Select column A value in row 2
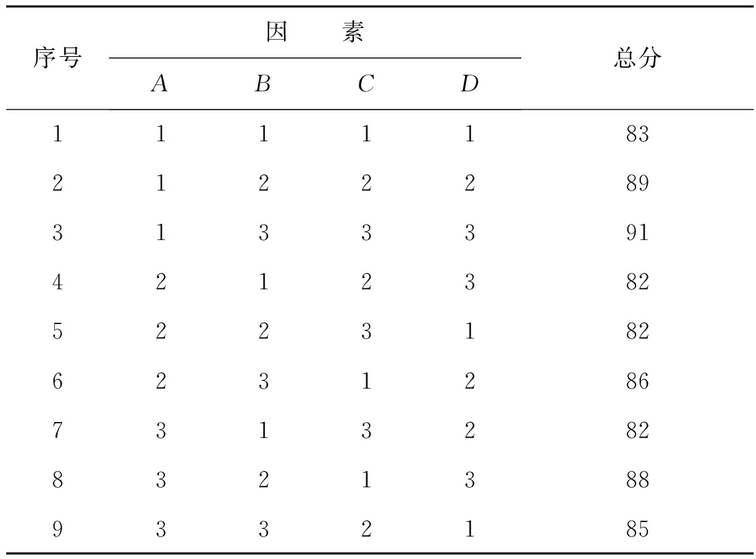Viewport: 756px width, 559px height. click(x=160, y=184)
